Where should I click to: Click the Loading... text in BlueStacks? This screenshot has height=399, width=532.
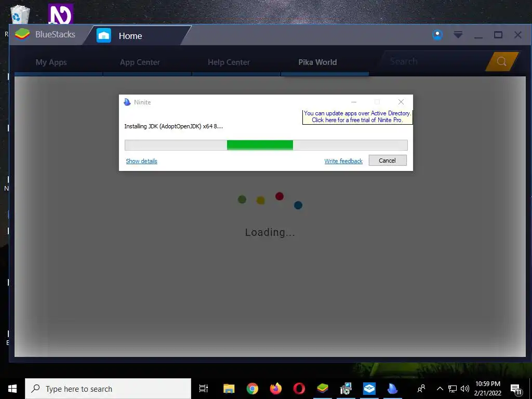(270, 232)
